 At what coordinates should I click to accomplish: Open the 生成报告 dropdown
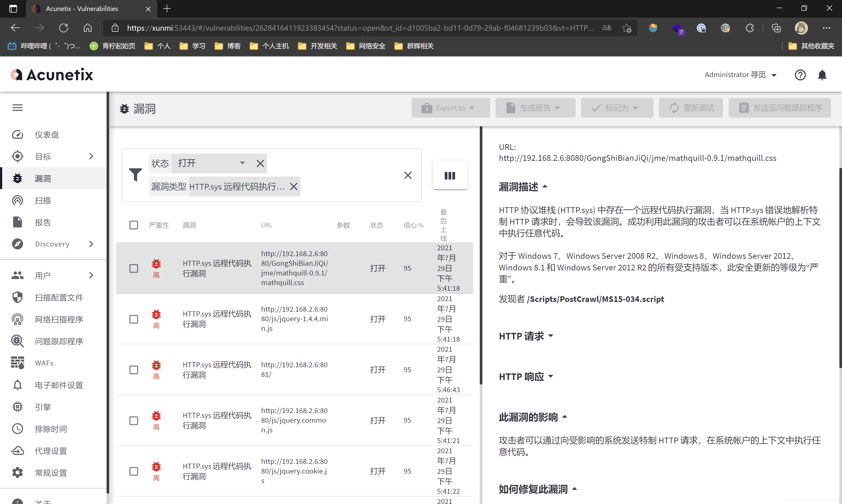coord(535,108)
